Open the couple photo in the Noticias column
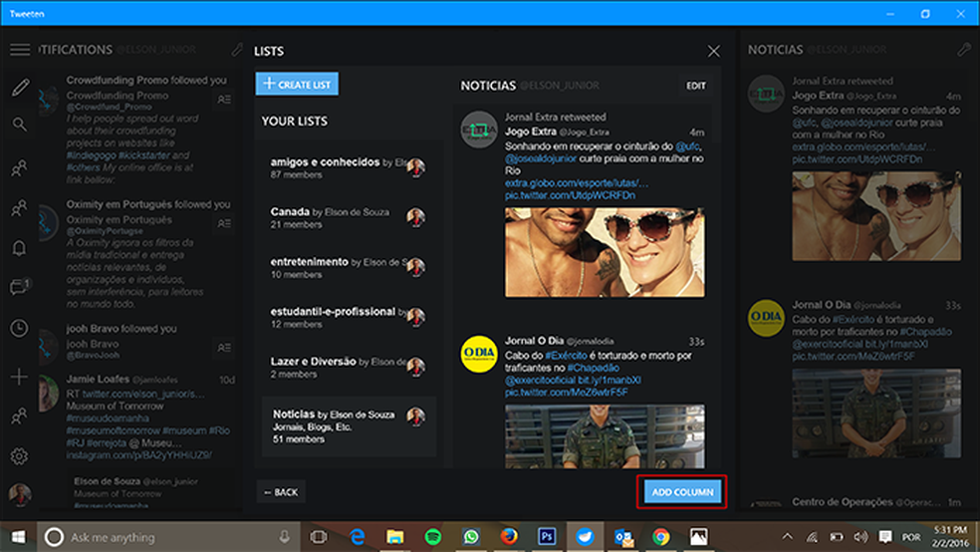 [876, 216]
